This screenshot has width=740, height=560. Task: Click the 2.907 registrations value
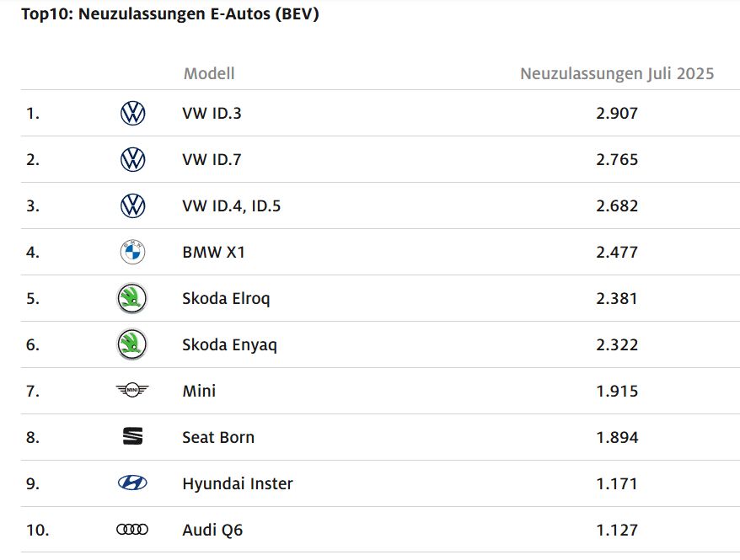click(x=617, y=113)
